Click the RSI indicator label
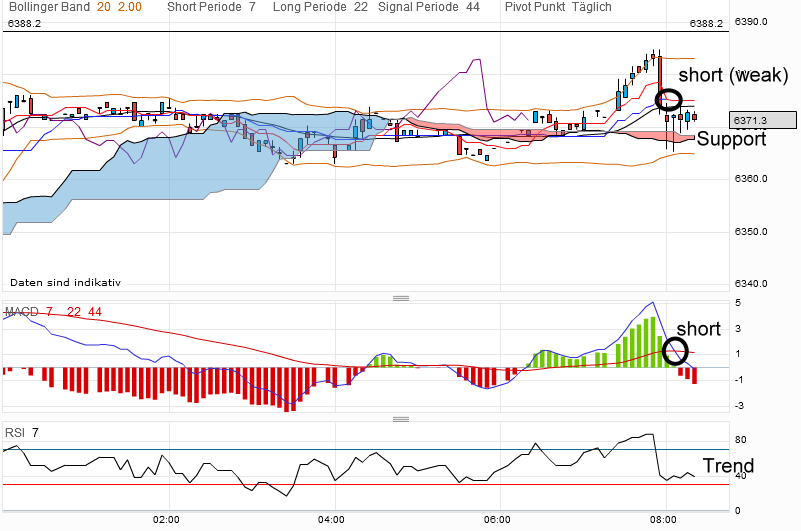Image resolution: width=801 pixels, height=531 pixels. point(15,433)
